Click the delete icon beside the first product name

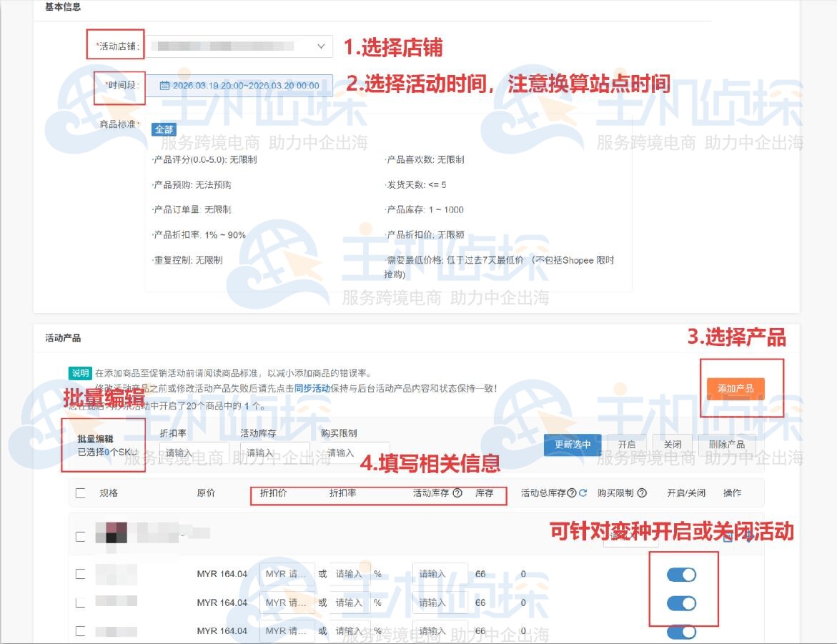click(x=748, y=537)
